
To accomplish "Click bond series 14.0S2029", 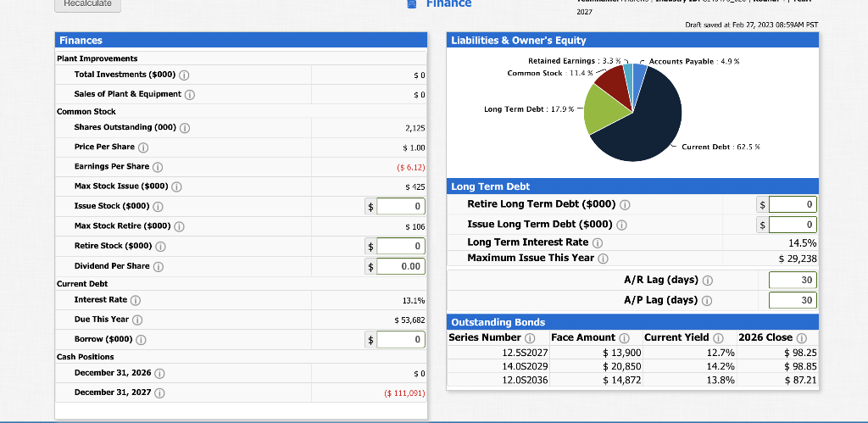I will (525, 366).
